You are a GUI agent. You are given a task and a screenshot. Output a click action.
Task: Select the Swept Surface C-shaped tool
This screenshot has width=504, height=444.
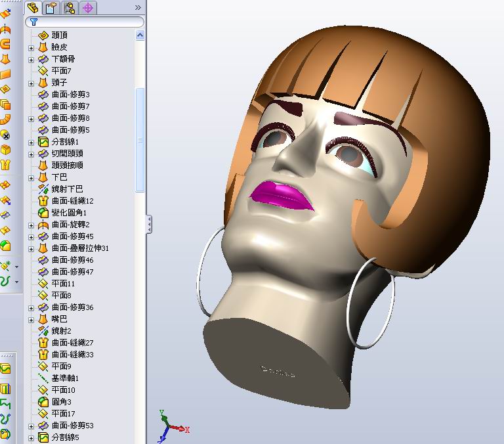pos(5,43)
